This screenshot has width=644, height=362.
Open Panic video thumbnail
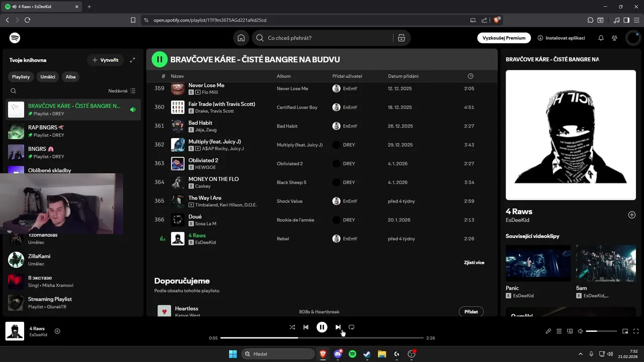(538, 263)
